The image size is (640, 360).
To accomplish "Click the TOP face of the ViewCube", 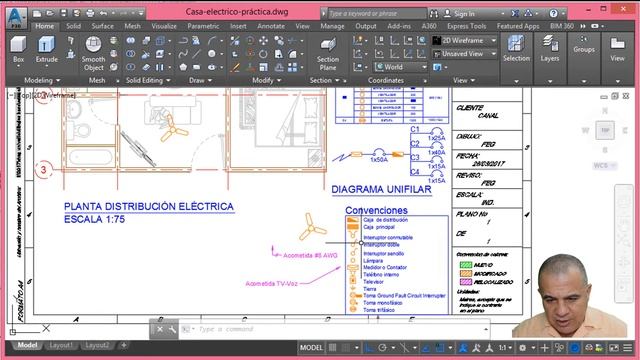I will 605,130.
